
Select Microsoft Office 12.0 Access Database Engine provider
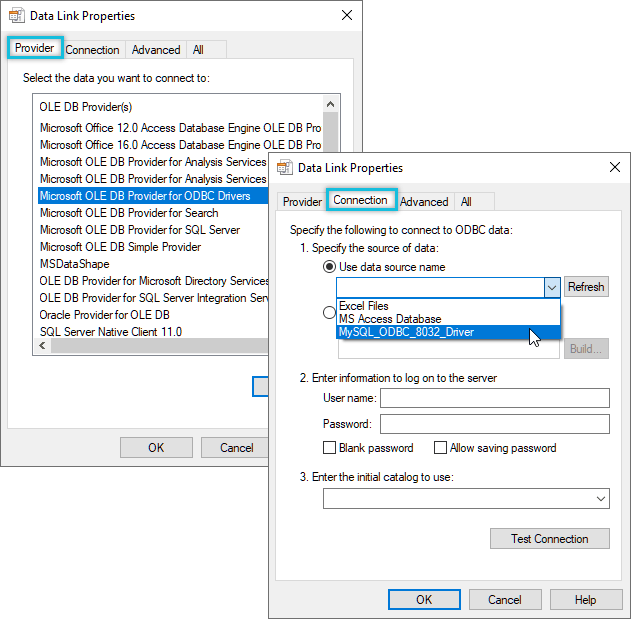180,128
